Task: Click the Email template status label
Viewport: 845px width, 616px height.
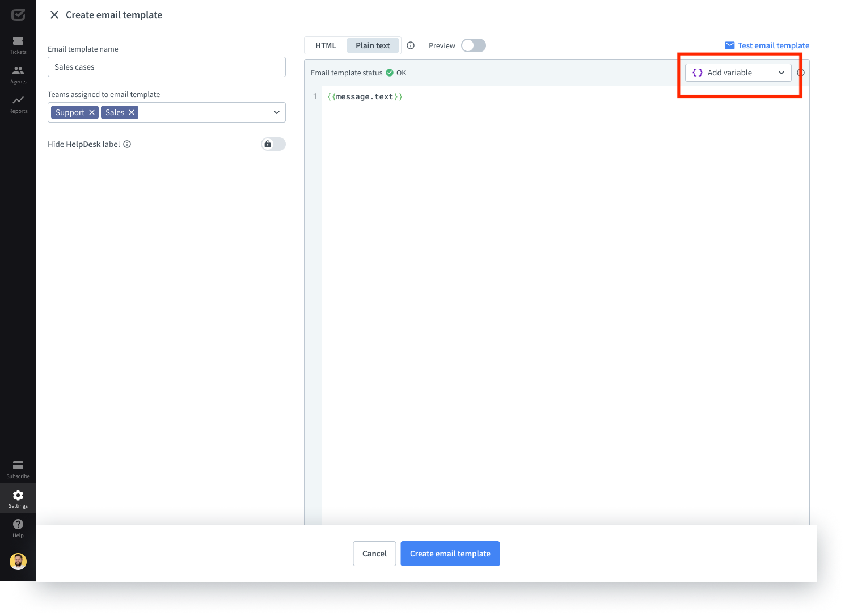Action: tap(347, 73)
